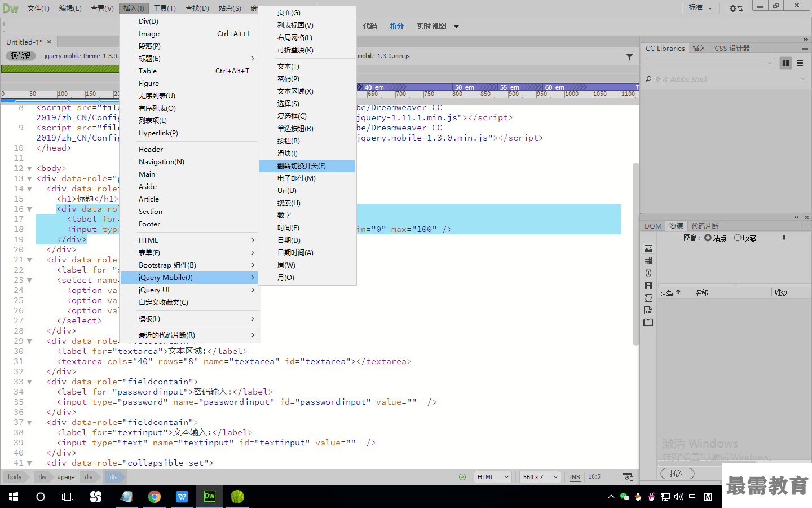The width and height of the screenshot is (812, 508).
Task: Choose 翻转切换开关(F) from jQuery Mobile submenu
Action: coord(307,165)
